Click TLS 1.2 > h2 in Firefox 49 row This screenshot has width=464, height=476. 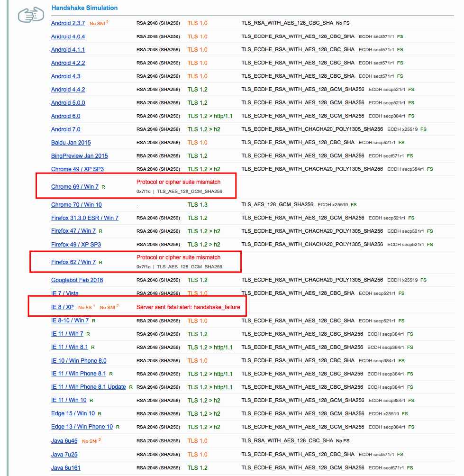[204, 244]
